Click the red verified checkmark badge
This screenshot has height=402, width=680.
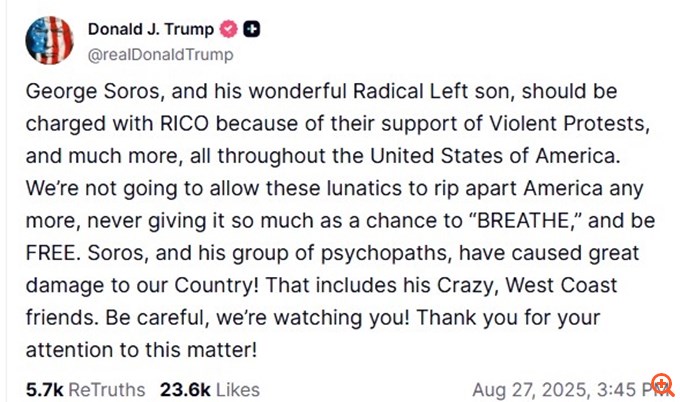[229, 29]
